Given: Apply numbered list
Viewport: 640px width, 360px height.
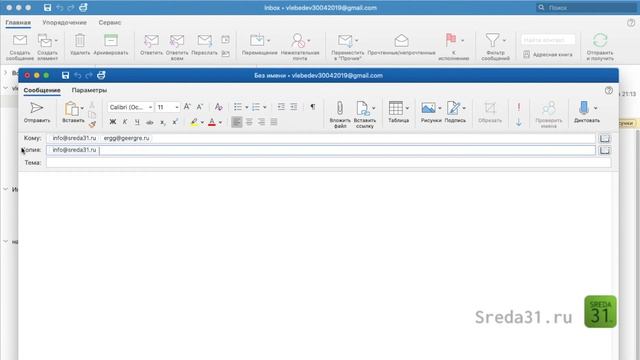Looking at the screenshot, I should pos(256,107).
